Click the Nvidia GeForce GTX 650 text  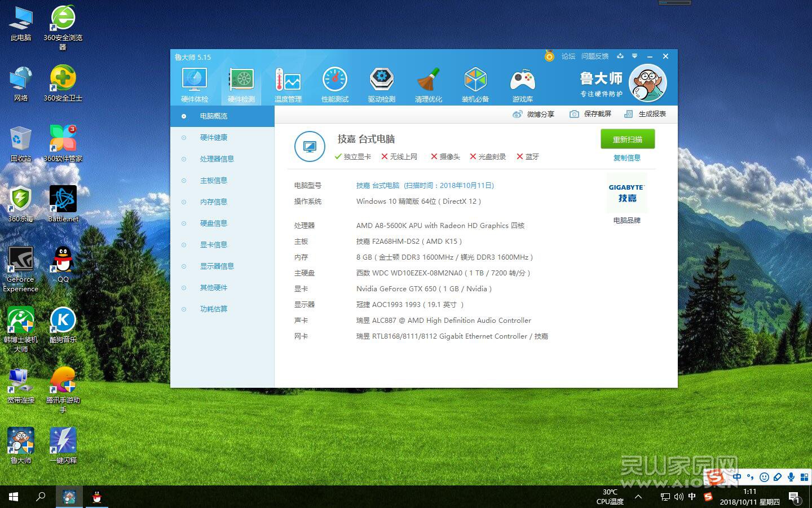424,289
